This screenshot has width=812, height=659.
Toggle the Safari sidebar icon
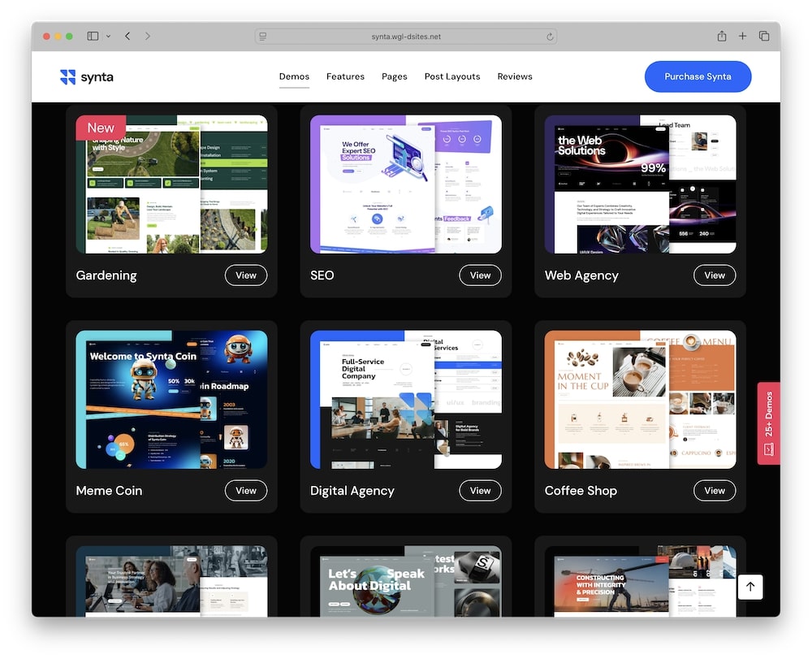[93, 37]
